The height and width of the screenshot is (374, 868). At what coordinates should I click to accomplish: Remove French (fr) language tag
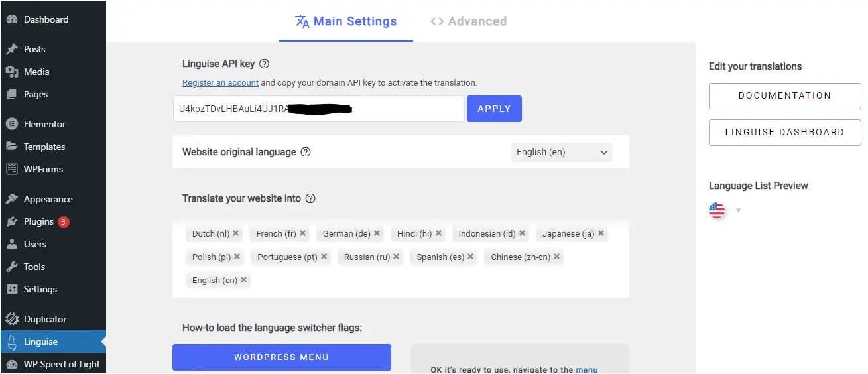302,233
